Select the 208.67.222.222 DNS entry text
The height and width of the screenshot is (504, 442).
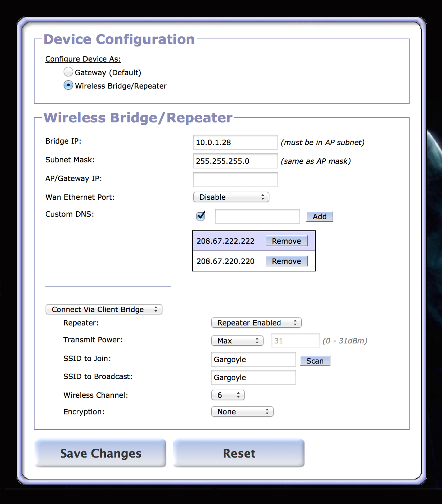click(225, 241)
